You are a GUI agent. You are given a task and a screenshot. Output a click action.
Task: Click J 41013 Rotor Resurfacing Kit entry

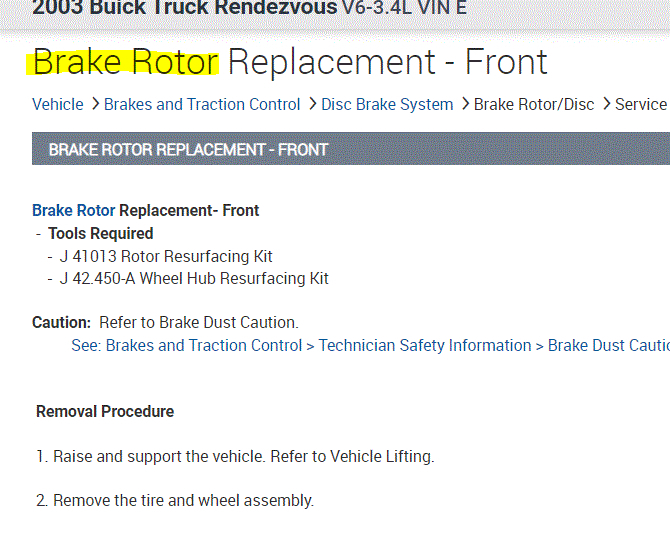click(x=166, y=256)
